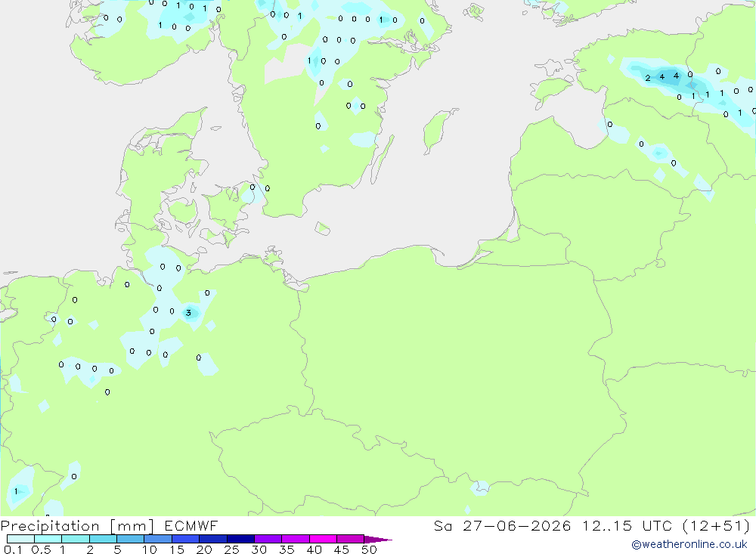Screen dimensions: 756x554
Task: Click the 'ECMWF' model label
Action: click(x=191, y=526)
